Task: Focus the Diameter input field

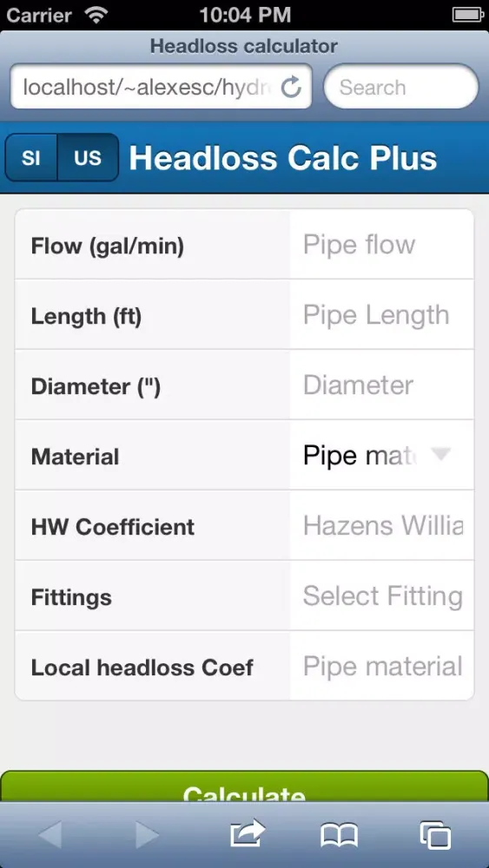Action: pyautogui.click(x=381, y=385)
